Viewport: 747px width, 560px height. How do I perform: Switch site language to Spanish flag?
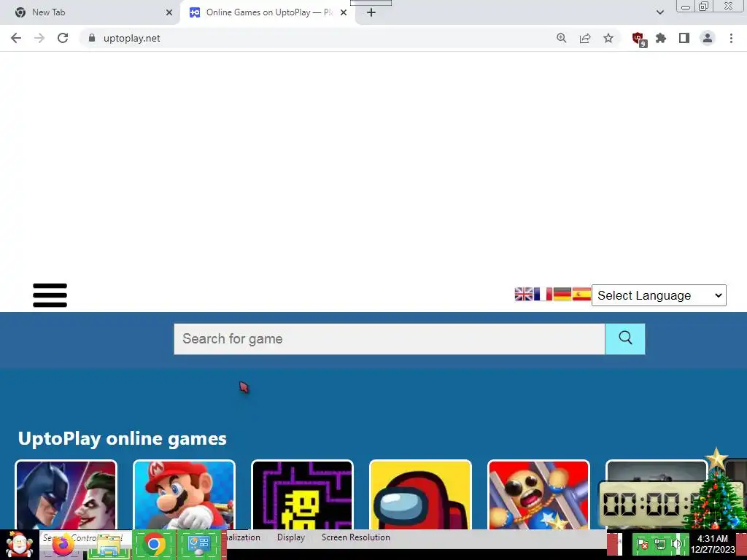pyautogui.click(x=581, y=295)
